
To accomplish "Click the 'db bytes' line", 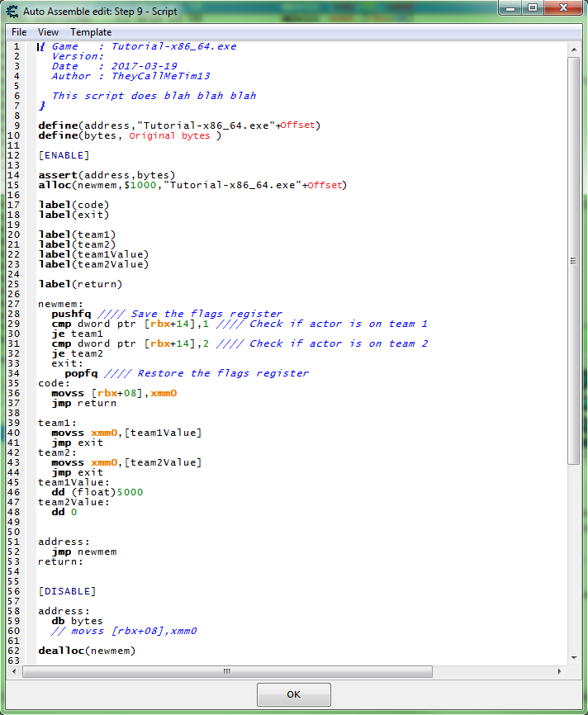I will pyautogui.click(x=77, y=621).
